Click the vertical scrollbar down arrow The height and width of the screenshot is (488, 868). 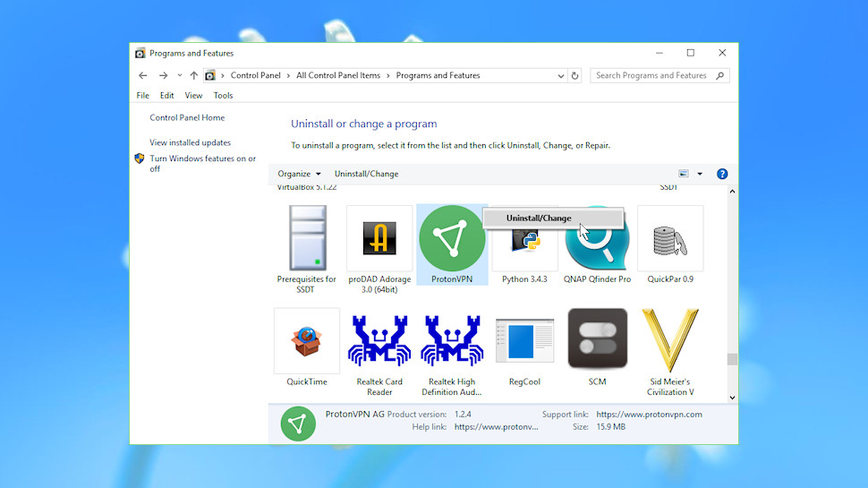coord(732,398)
